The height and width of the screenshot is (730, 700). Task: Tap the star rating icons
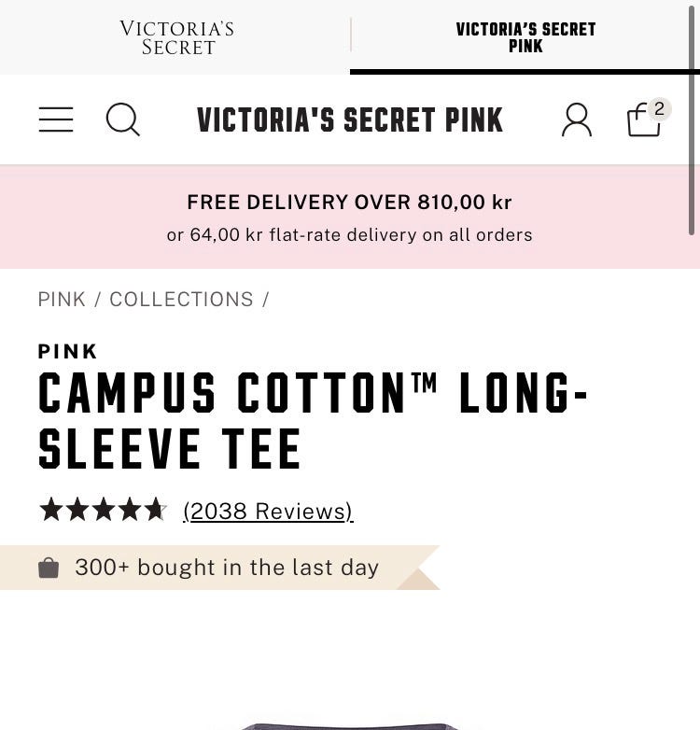(103, 509)
